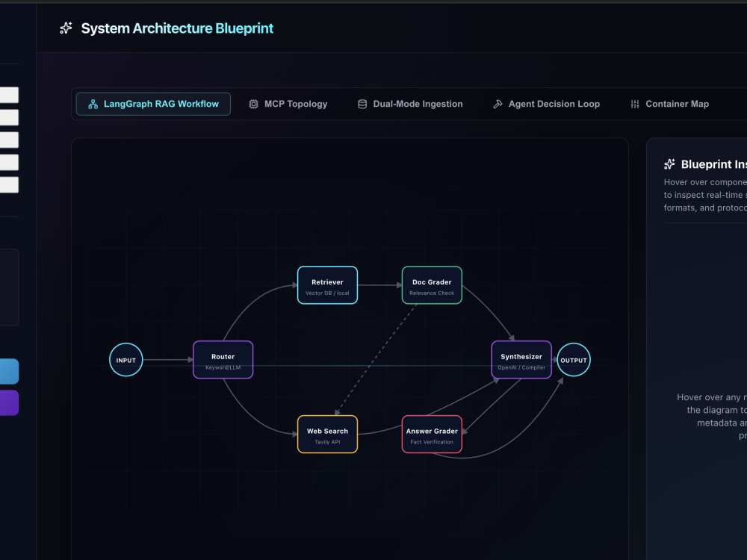Open the LangGraph RAG Workflow tab
747x560 pixels.
(x=153, y=104)
